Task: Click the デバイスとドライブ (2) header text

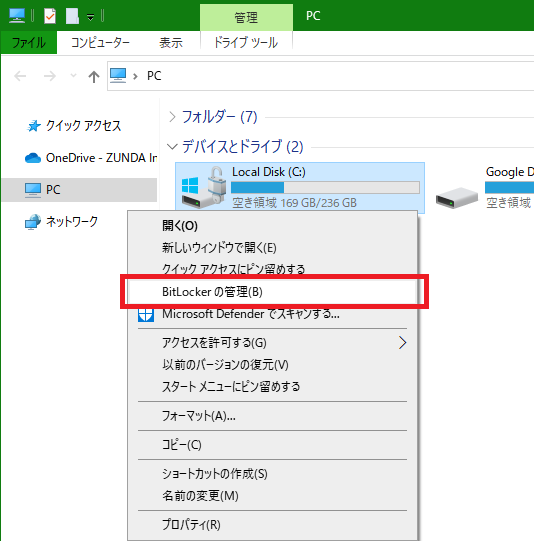Action: point(243,147)
